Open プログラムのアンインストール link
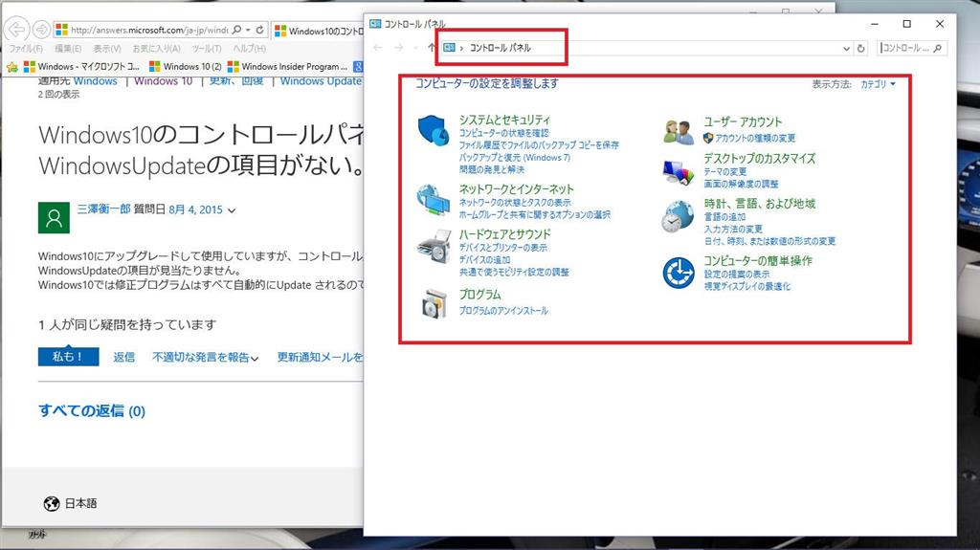The height and width of the screenshot is (550, 980). pyautogui.click(x=503, y=311)
